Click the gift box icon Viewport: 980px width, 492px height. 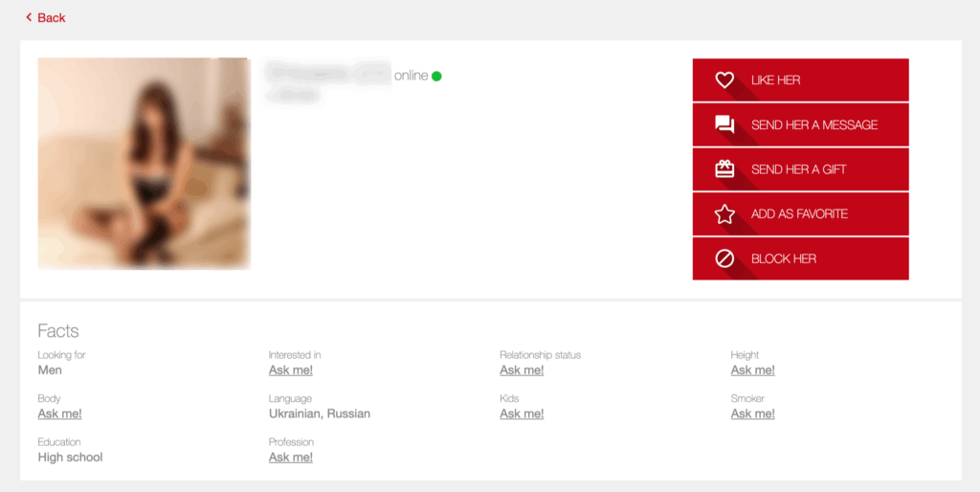(724, 169)
